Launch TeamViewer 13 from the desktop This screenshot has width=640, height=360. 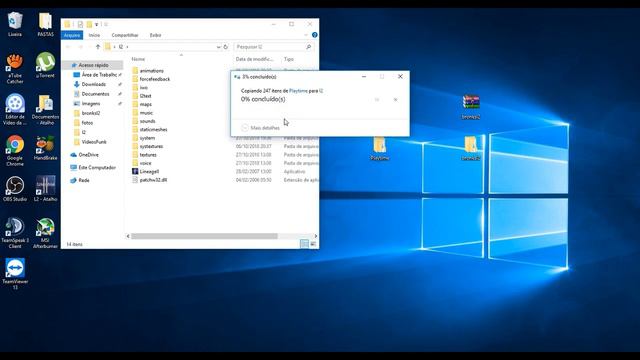point(15,274)
